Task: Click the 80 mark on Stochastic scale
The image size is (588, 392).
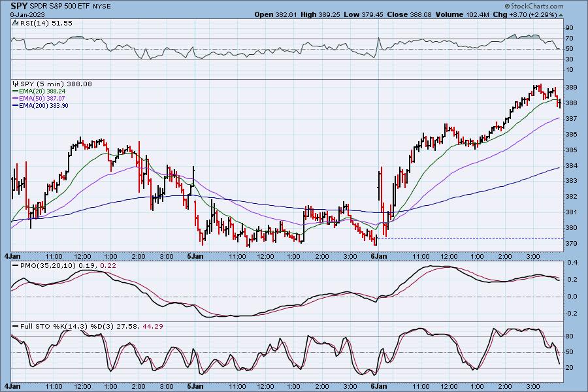Action: pos(569,336)
